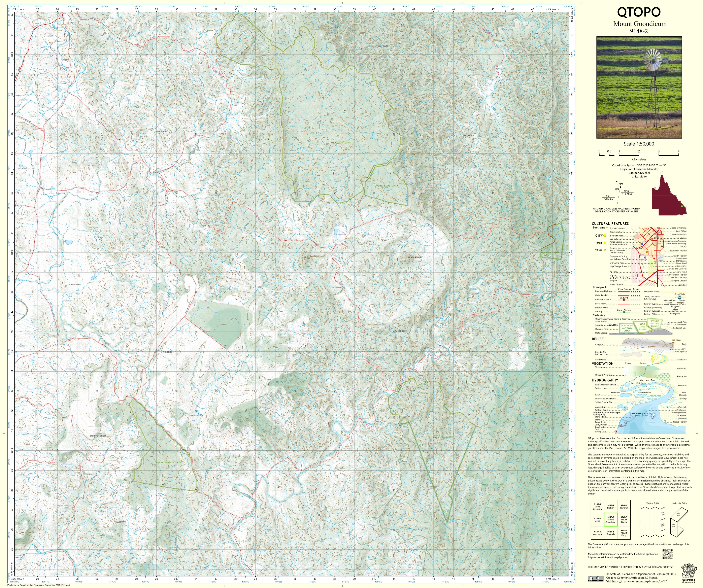The image size is (703, 588).
Task: Click the Mt Goondicum peak marker
Action: click(406, 258)
